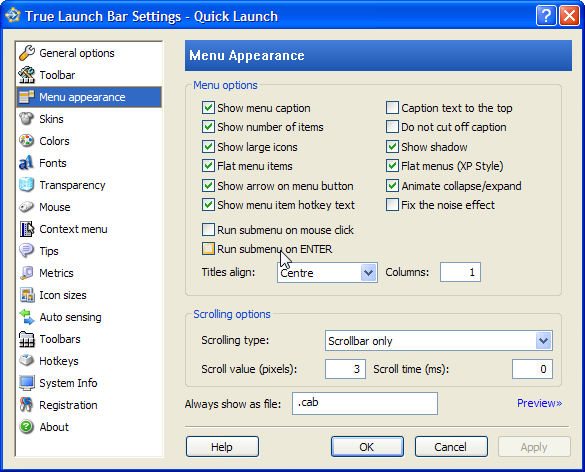This screenshot has width=585, height=472.
Task: Click the General options wrench icon
Action: pyautogui.click(x=26, y=53)
